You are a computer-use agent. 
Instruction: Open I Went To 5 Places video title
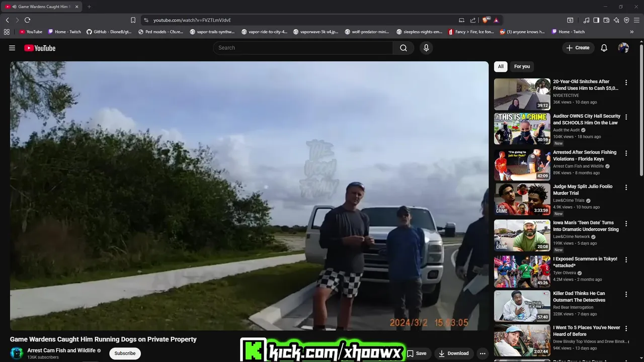coord(587,331)
